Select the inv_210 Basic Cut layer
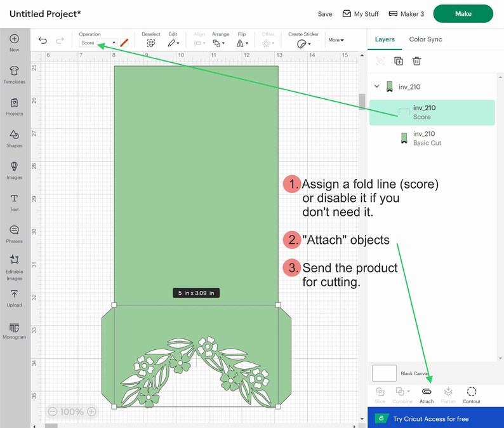 tap(432, 138)
